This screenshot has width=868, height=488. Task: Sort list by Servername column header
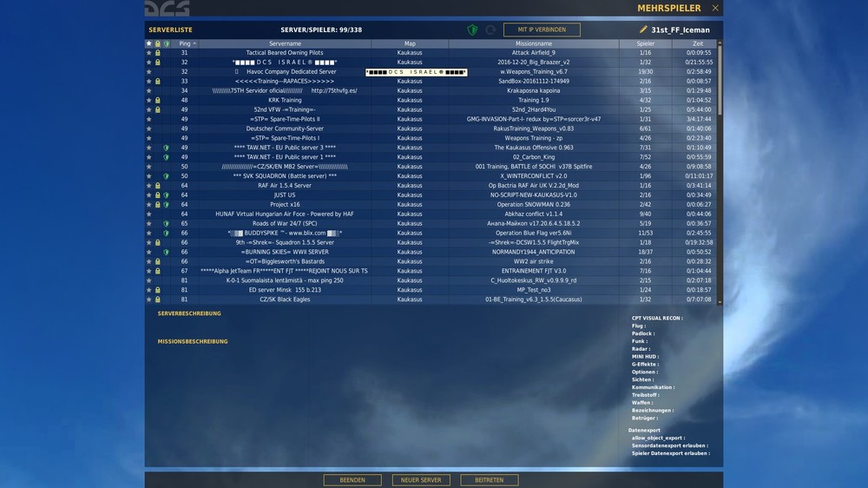point(285,43)
